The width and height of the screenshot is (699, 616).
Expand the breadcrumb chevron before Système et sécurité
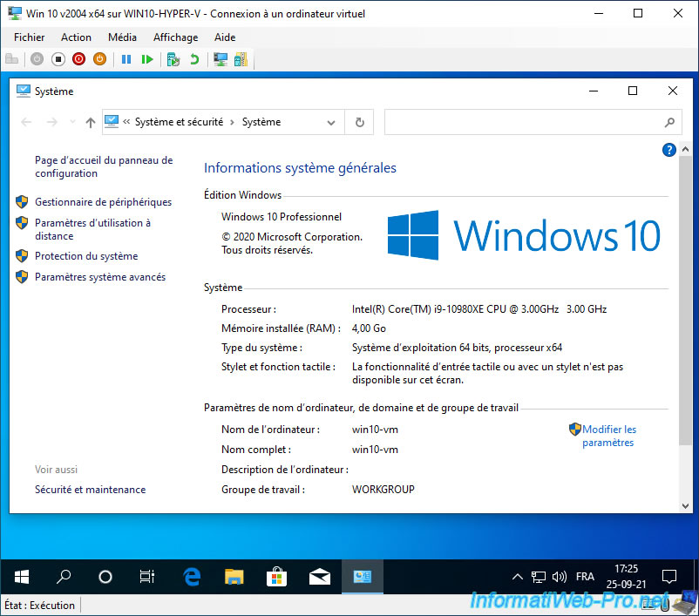click(127, 123)
